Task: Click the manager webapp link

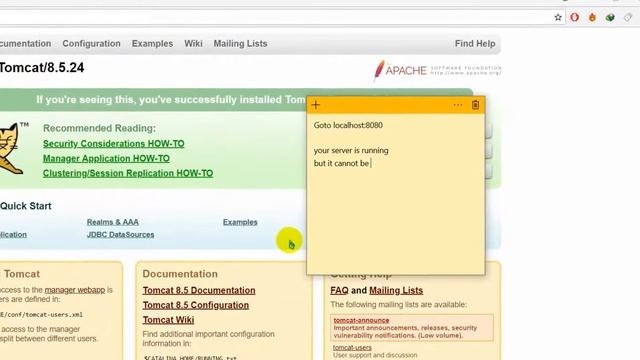Action: click(x=75, y=290)
